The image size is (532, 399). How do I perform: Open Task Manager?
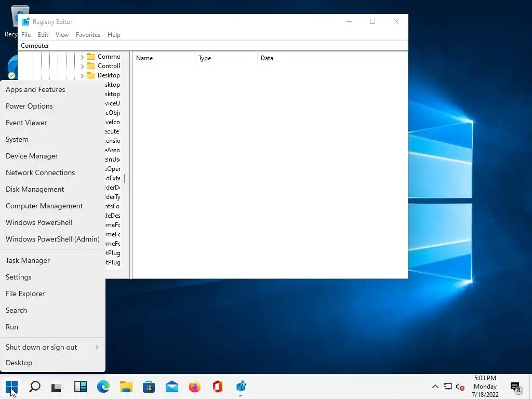(52, 261)
